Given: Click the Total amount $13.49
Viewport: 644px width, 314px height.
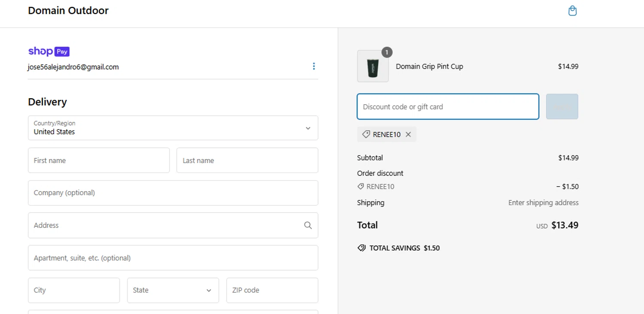Looking at the screenshot, I should tap(565, 225).
